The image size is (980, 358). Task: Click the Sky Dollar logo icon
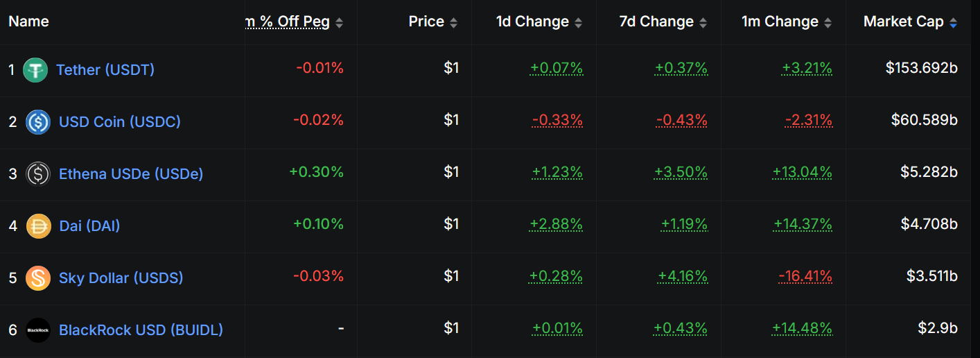[38, 278]
